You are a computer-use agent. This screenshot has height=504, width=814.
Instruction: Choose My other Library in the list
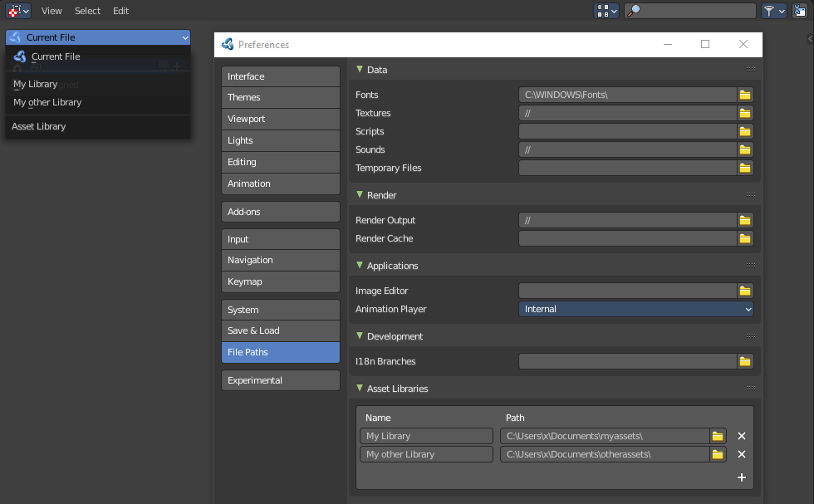click(x=98, y=102)
